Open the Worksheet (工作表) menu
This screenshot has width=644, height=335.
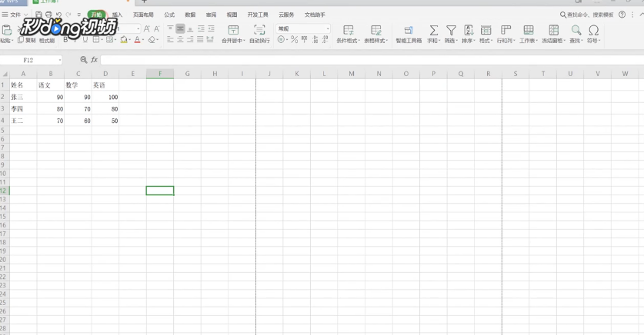point(529,34)
